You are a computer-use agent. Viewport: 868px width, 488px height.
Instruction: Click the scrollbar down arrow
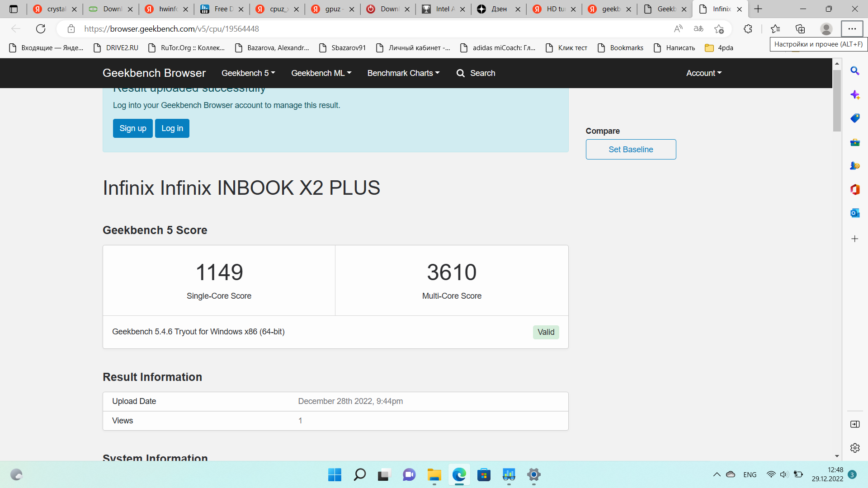click(x=837, y=456)
